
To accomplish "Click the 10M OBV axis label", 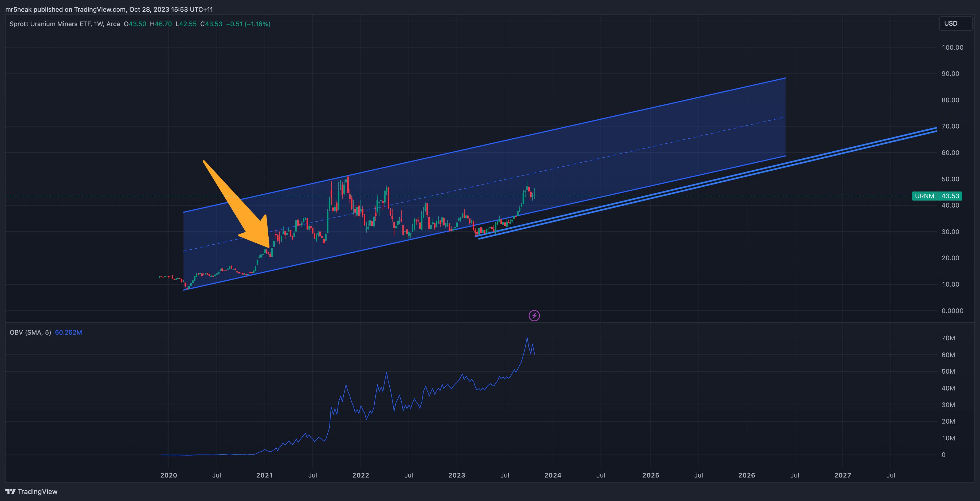I will tap(948, 438).
